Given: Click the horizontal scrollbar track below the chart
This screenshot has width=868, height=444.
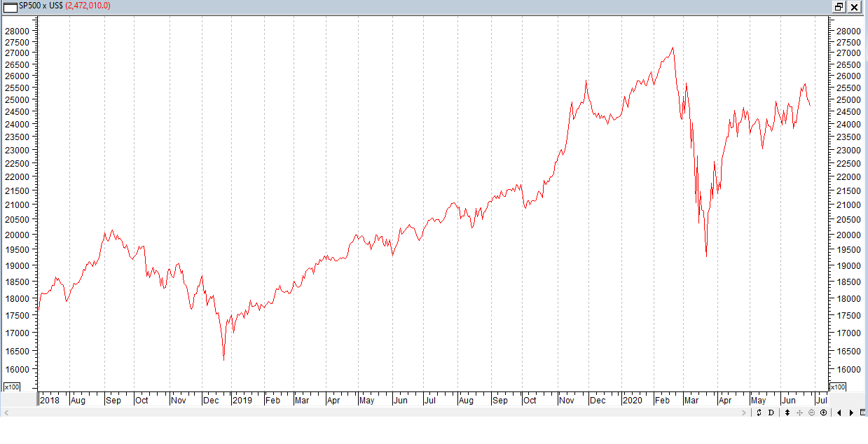Looking at the screenshot, I should coord(375,413).
